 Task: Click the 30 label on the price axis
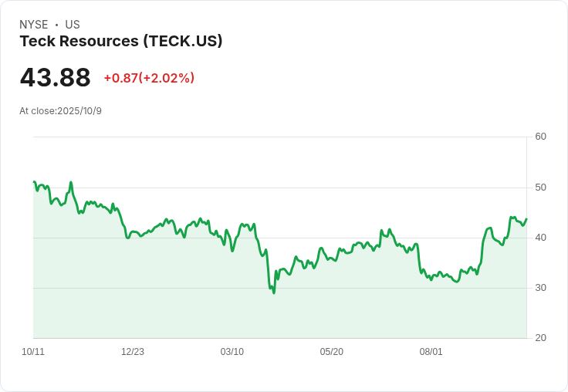point(540,288)
